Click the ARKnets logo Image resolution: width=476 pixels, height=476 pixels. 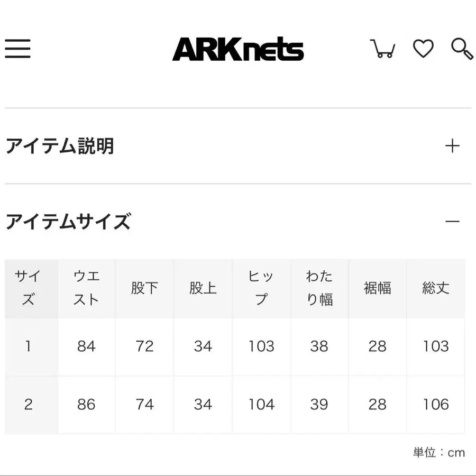click(238, 49)
